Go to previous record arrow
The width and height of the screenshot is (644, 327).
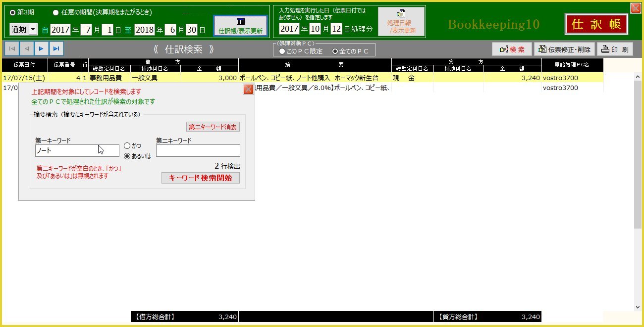pos(26,48)
